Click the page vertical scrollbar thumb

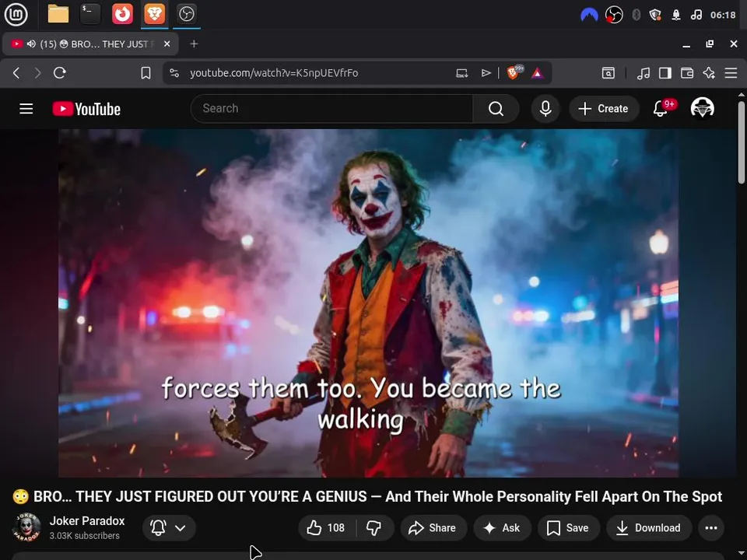click(742, 142)
